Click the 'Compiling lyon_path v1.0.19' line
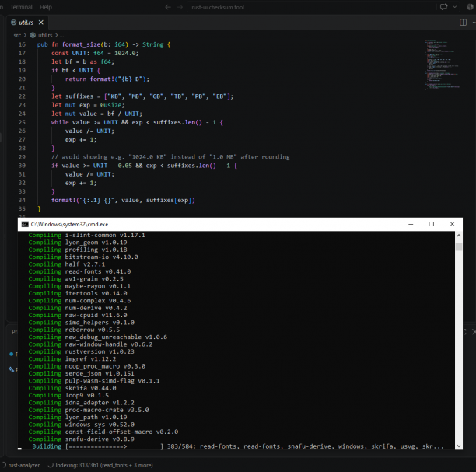Image resolution: width=476 pixels, height=472 pixels. 78,417
